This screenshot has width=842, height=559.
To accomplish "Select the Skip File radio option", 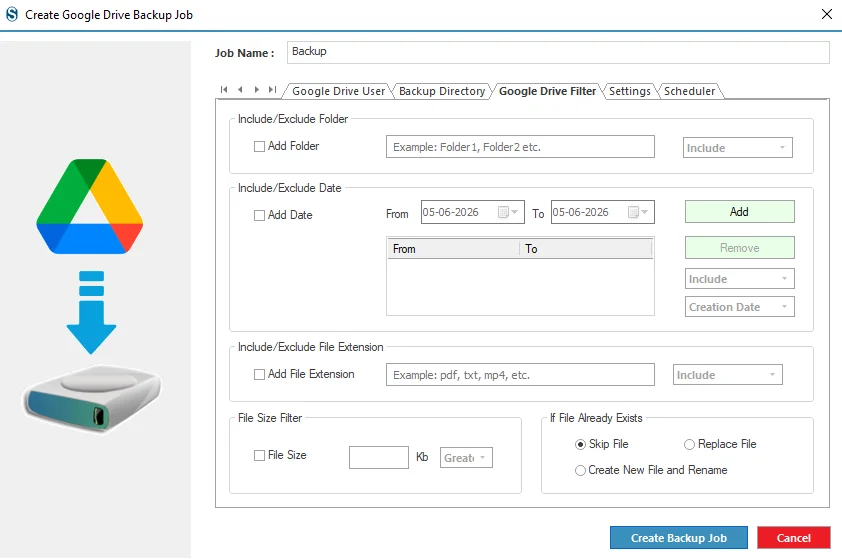I will pos(580,445).
